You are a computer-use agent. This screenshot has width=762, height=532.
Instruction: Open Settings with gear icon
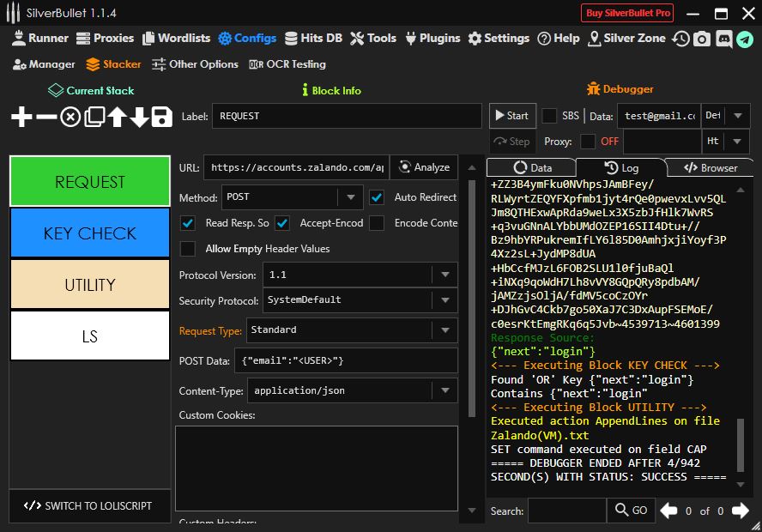click(x=499, y=39)
